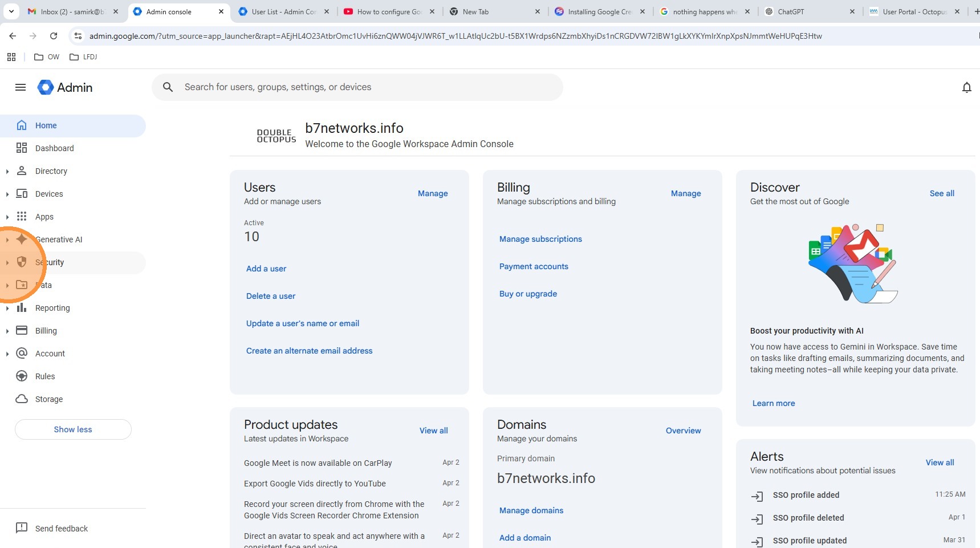Click Add a user link

tap(266, 269)
